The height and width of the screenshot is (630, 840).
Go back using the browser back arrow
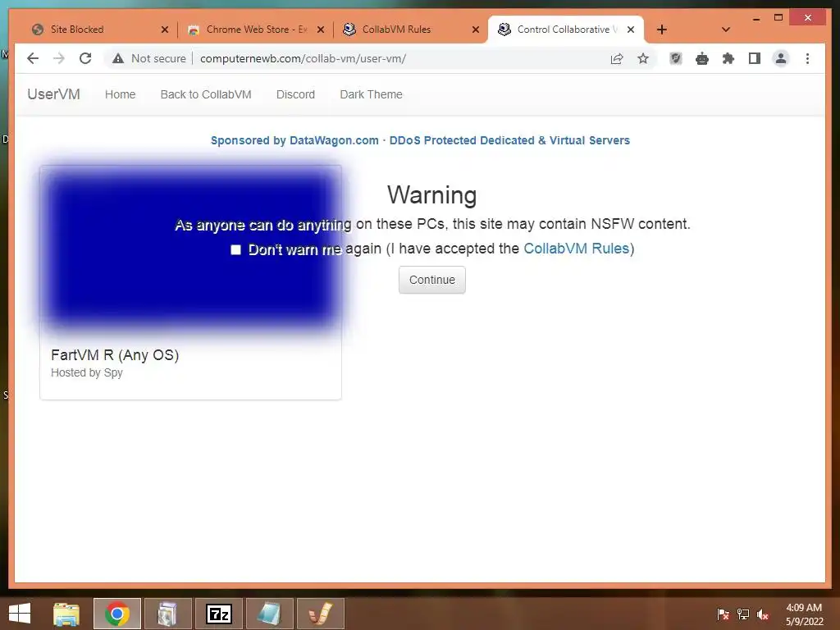pos(33,58)
